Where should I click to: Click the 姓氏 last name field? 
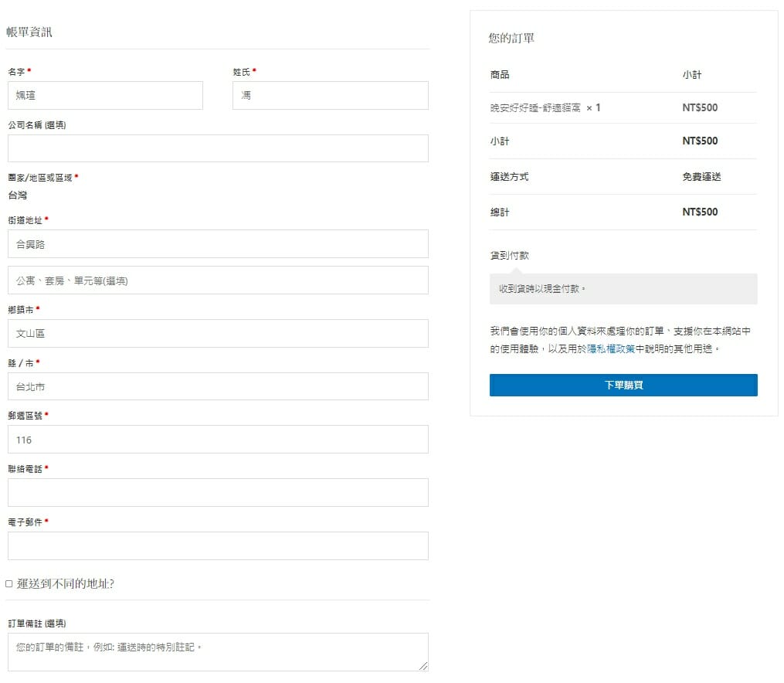coord(331,96)
